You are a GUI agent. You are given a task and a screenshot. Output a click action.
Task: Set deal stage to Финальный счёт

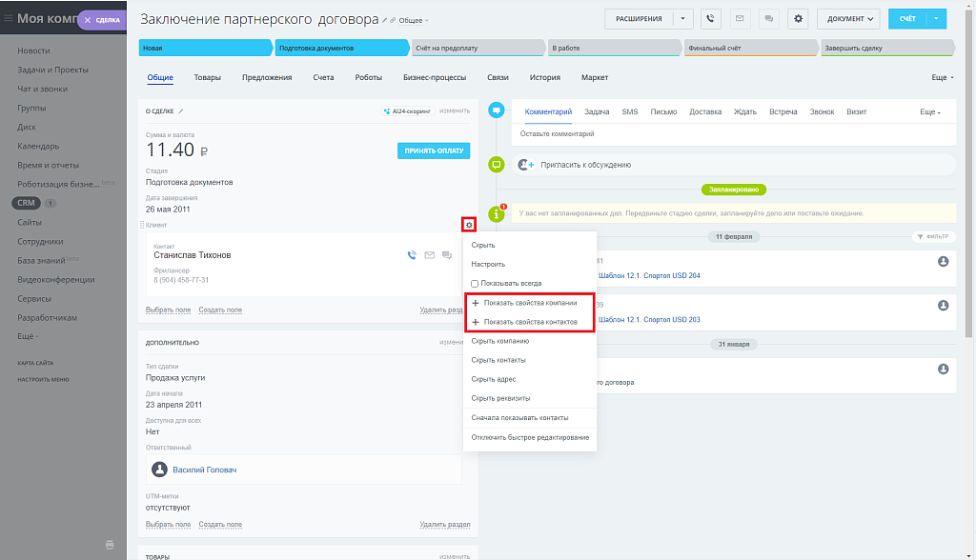[748, 48]
